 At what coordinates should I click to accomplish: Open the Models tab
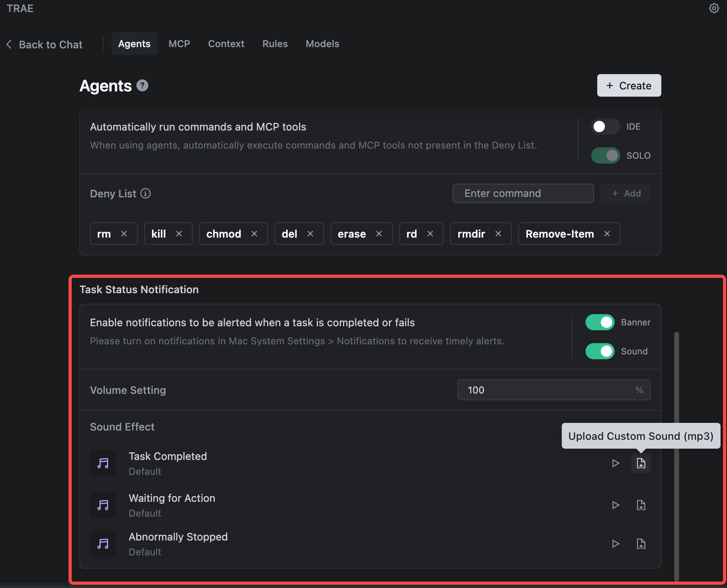[x=322, y=44]
